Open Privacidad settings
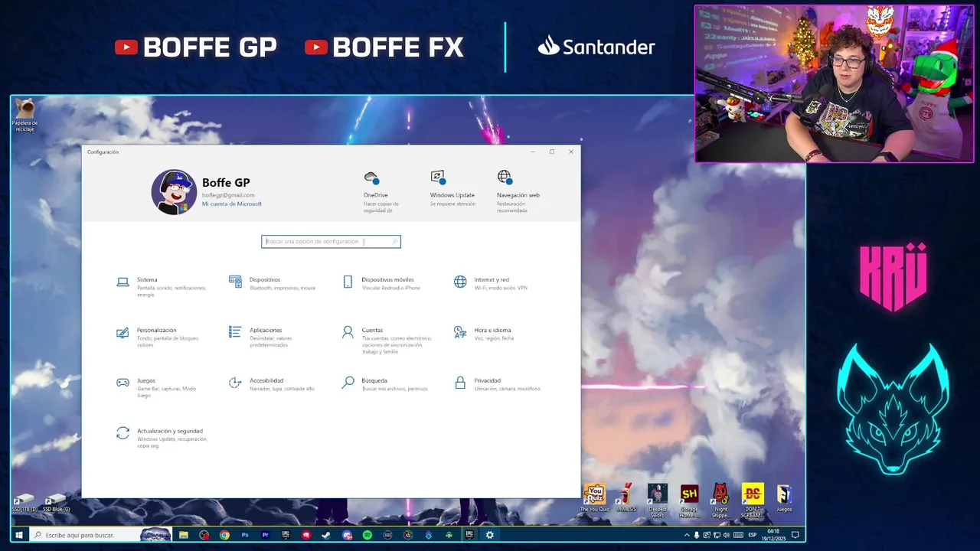Viewport: 980px width, 551px height. coord(498,384)
